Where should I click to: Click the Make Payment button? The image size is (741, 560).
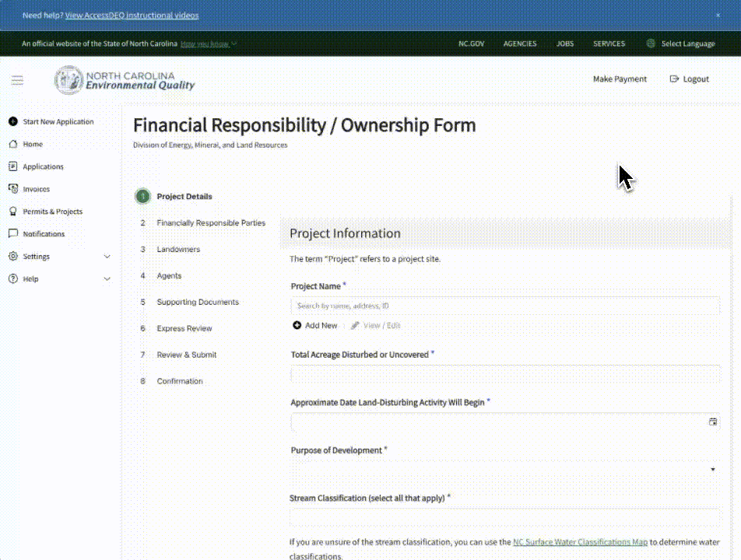[x=620, y=79]
